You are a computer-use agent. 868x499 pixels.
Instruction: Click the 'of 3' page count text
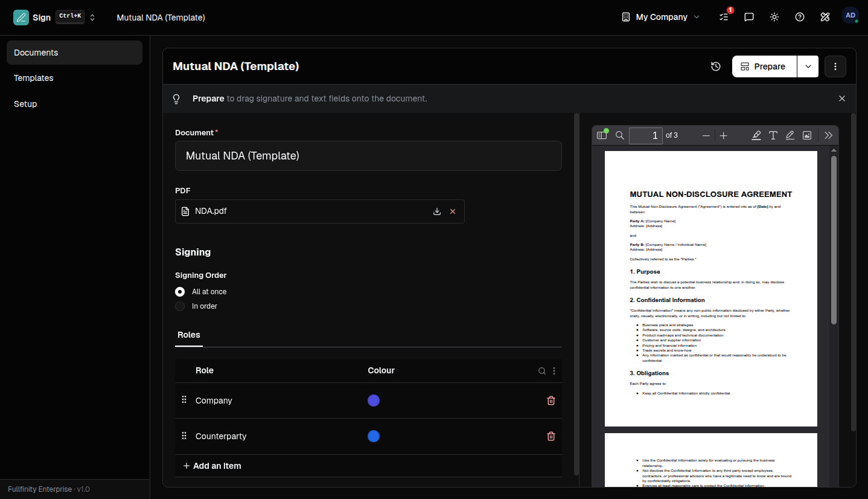click(672, 135)
